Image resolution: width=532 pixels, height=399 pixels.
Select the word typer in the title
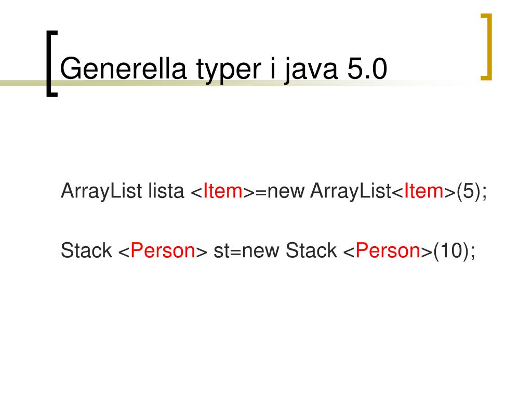229,71
